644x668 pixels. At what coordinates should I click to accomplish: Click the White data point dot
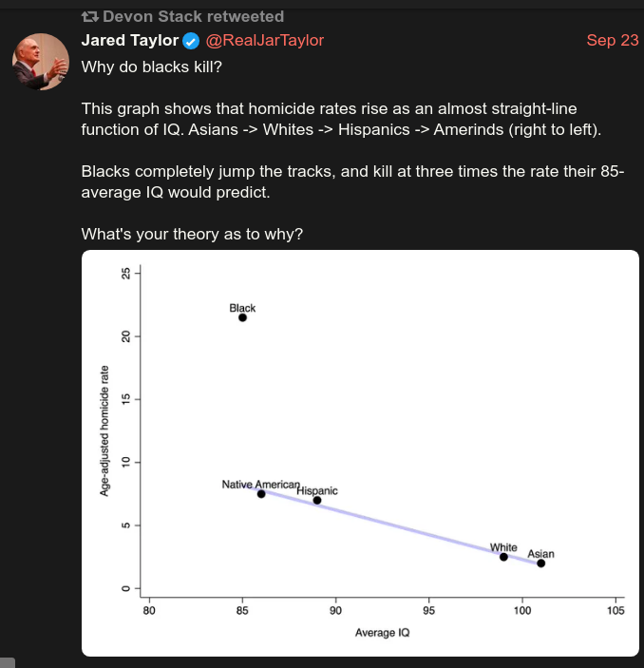coord(503,557)
